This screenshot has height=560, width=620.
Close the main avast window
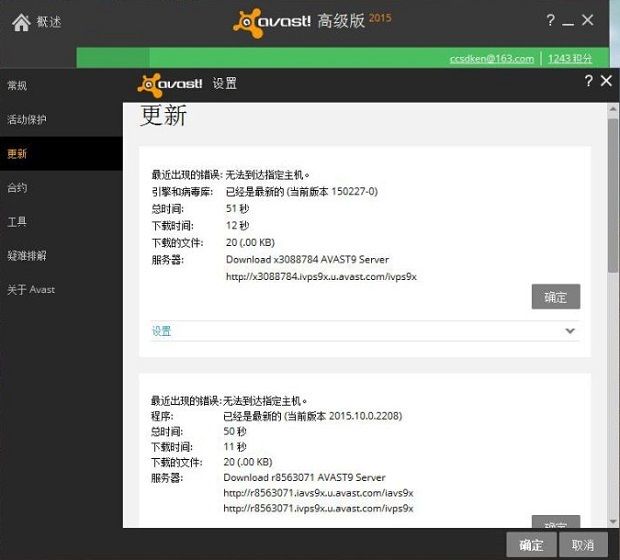tap(588, 20)
